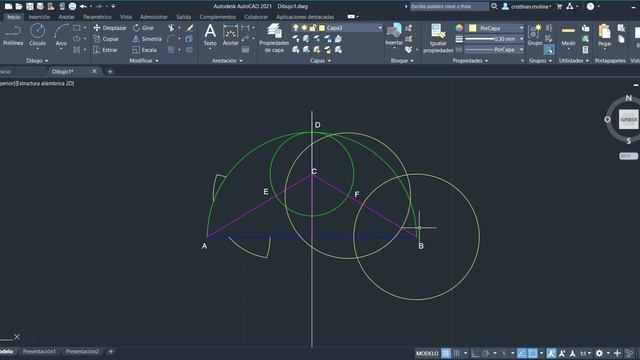The height and width of the screenshot is (360, 640).
Task: Toggle polar tracking in status bar
Action: click(486, 353)
